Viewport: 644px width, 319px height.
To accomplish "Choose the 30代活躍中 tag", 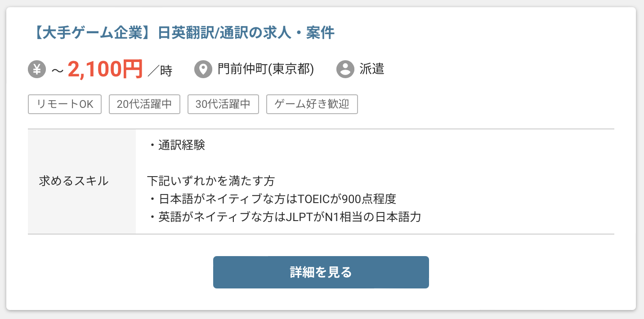I will point(223,104).
